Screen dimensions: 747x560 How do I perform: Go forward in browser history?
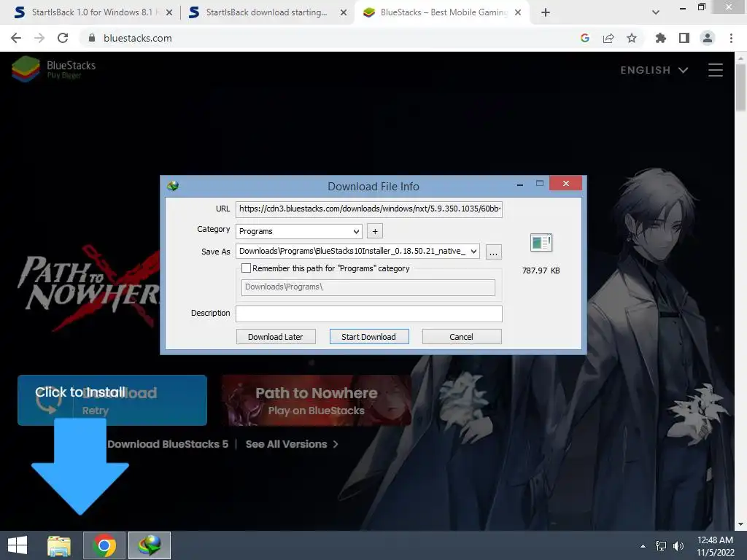39,38
